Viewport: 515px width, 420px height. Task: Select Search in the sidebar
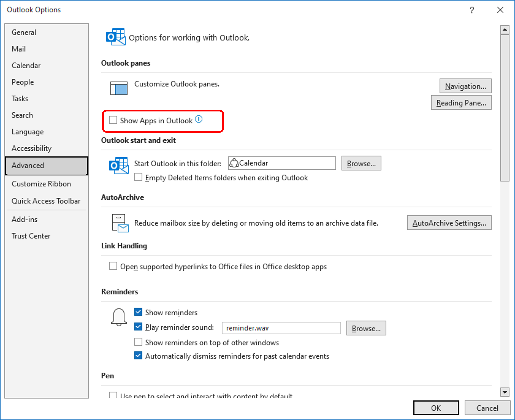click(46, 115)
